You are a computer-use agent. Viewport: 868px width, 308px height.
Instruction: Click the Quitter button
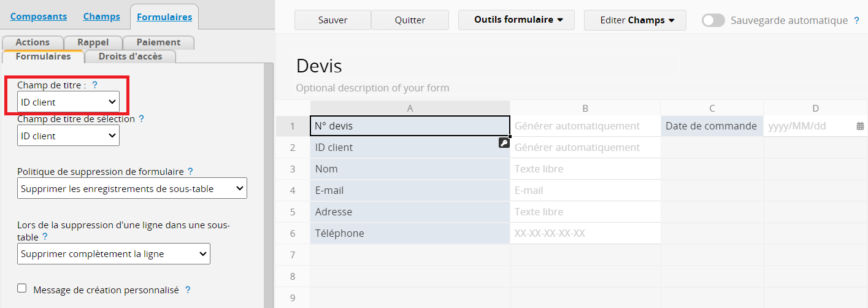click(410, 20)
